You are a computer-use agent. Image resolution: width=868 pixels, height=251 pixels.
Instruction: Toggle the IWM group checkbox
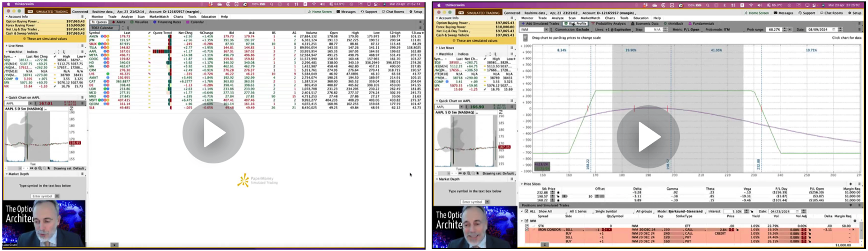click(526, 221)
